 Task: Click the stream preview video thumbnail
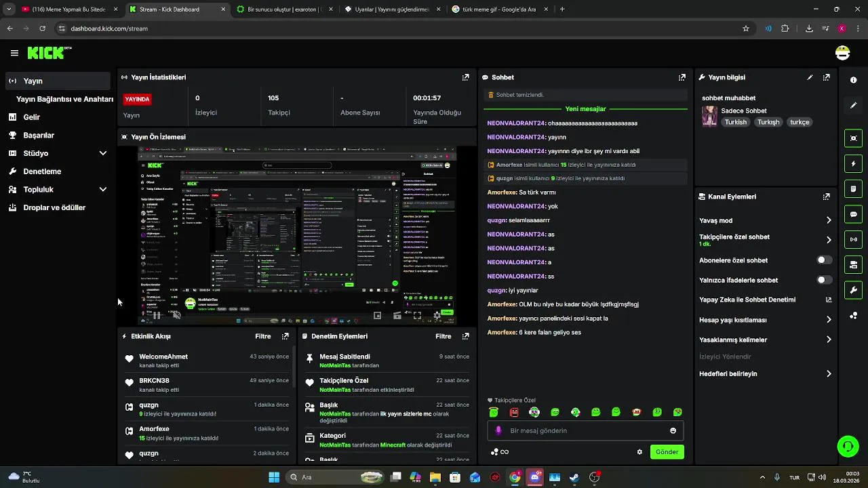pyautogui.click(x=297, y=235)
